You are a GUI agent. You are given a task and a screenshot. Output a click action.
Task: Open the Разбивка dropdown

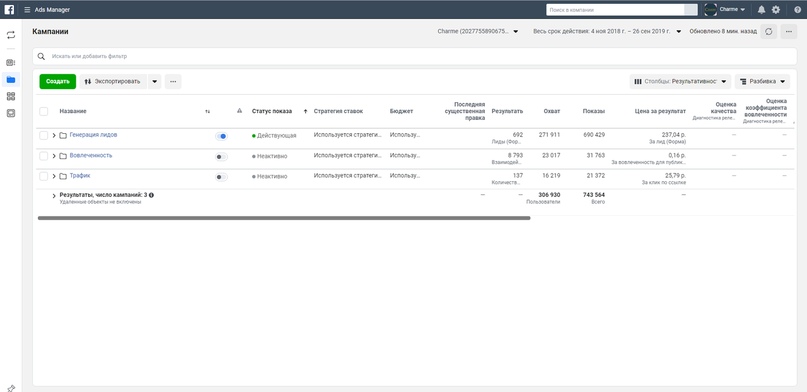[762, 81]
